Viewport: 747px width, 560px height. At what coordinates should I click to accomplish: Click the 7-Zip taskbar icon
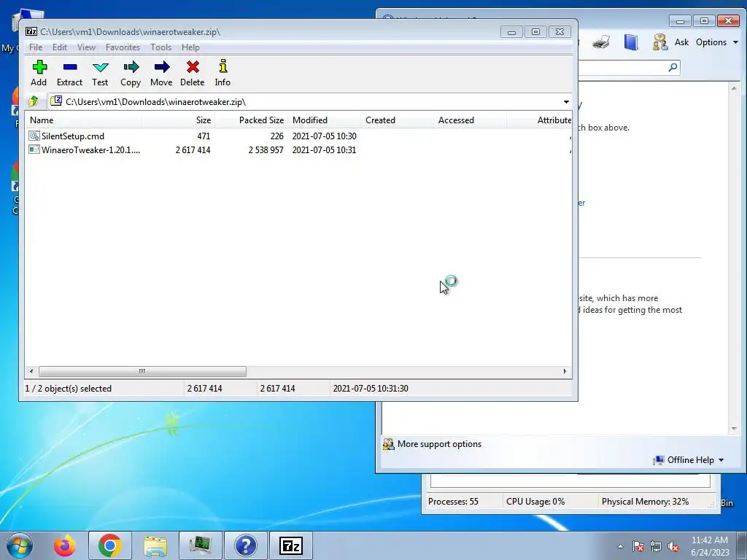(291, 545)
